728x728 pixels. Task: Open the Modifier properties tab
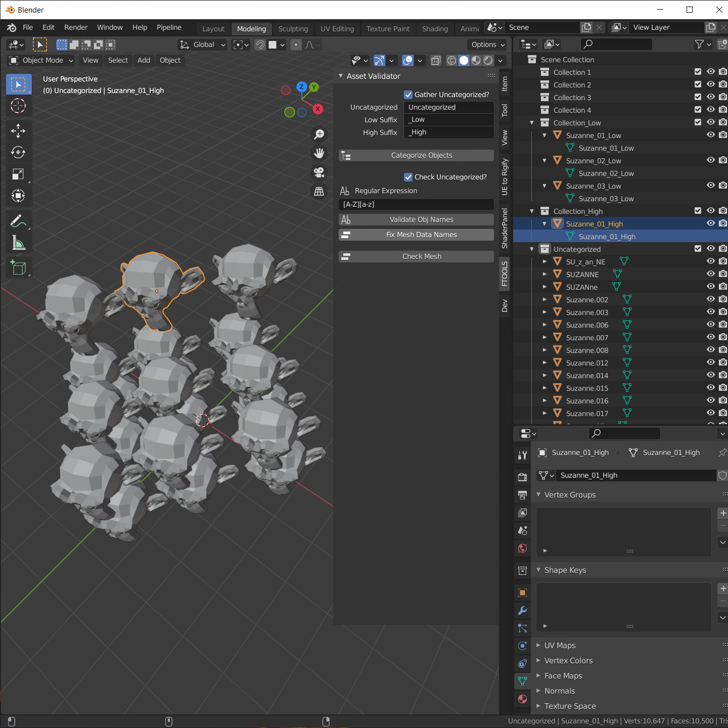click(522, 611)
